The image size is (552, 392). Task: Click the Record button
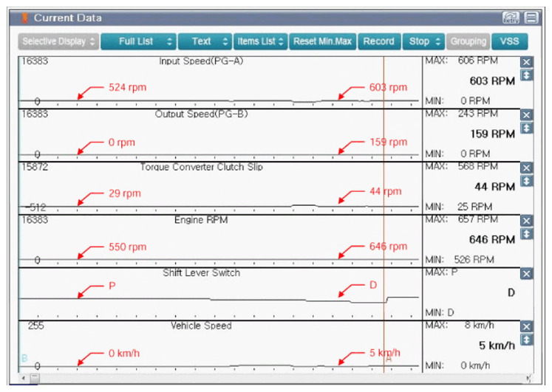pos(379,41)
